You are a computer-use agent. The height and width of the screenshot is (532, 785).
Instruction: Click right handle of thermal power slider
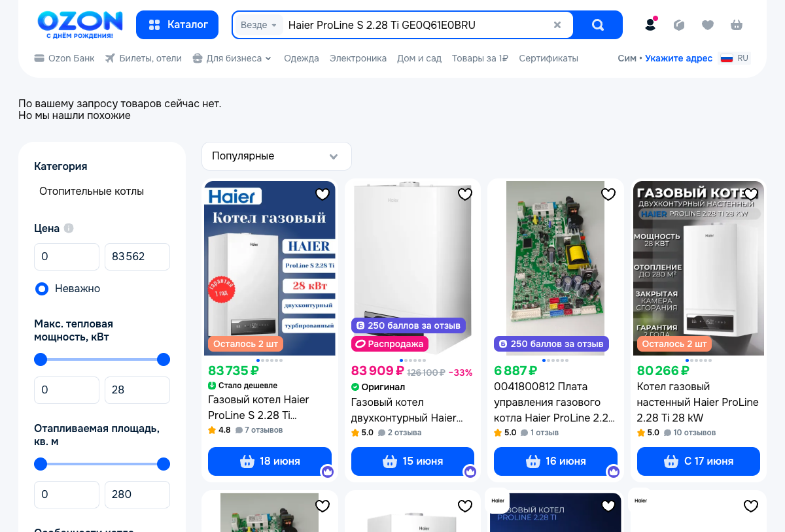pyautogui.click(x=164, y=359)
